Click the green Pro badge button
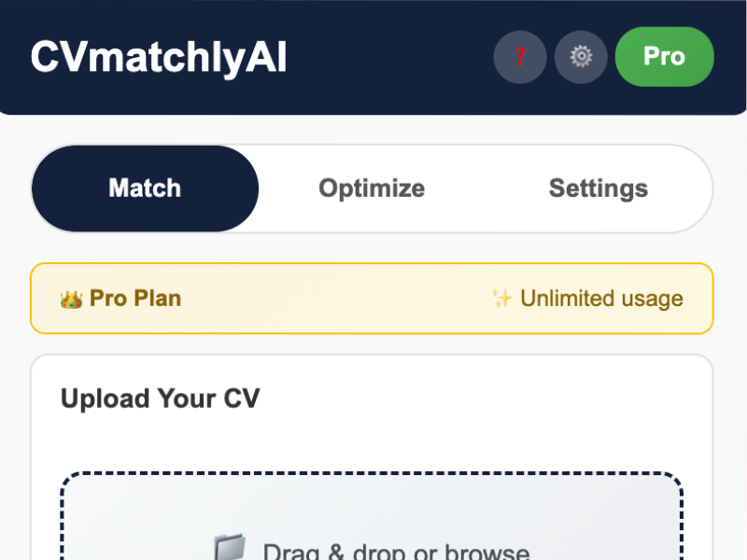The image size is (747, 560). pyautogui.click(x=664, y=56)
